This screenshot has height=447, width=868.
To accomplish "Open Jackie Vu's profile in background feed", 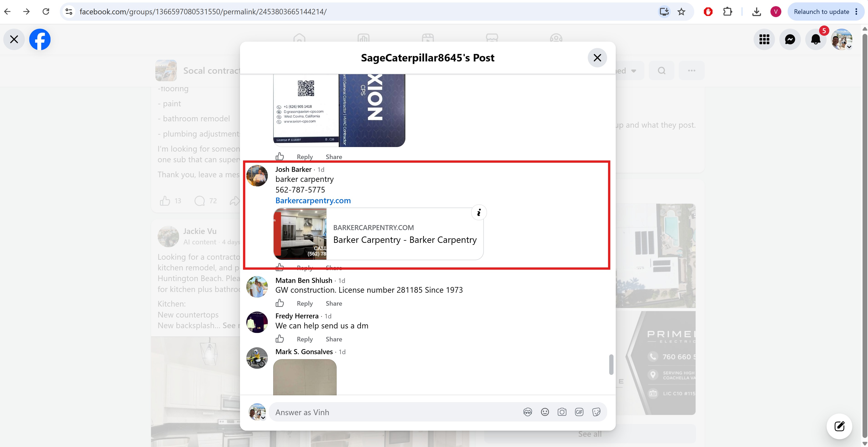I will (x=200, y=231).
